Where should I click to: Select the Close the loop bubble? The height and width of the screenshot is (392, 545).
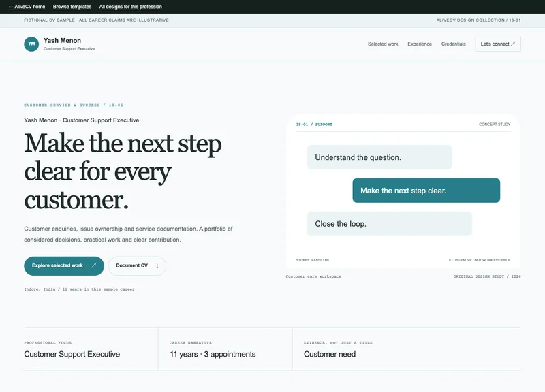pyautogui.click(x=389, y=224)
